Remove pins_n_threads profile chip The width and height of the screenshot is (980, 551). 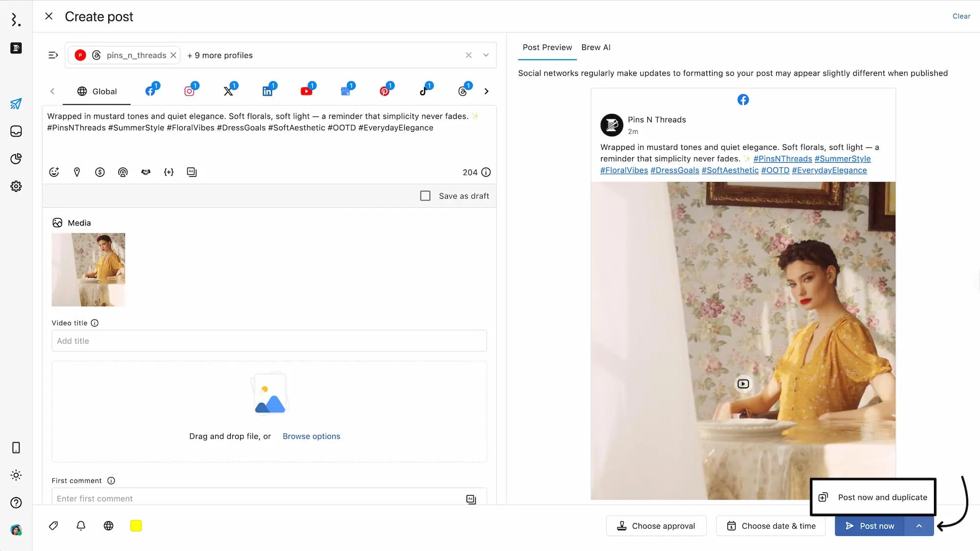(x=173, y=55)
